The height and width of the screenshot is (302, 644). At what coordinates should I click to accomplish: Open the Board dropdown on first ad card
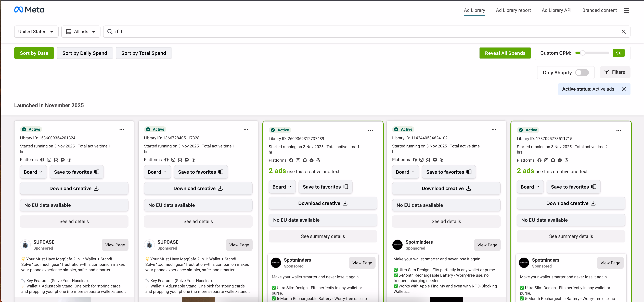pos(33,172)
